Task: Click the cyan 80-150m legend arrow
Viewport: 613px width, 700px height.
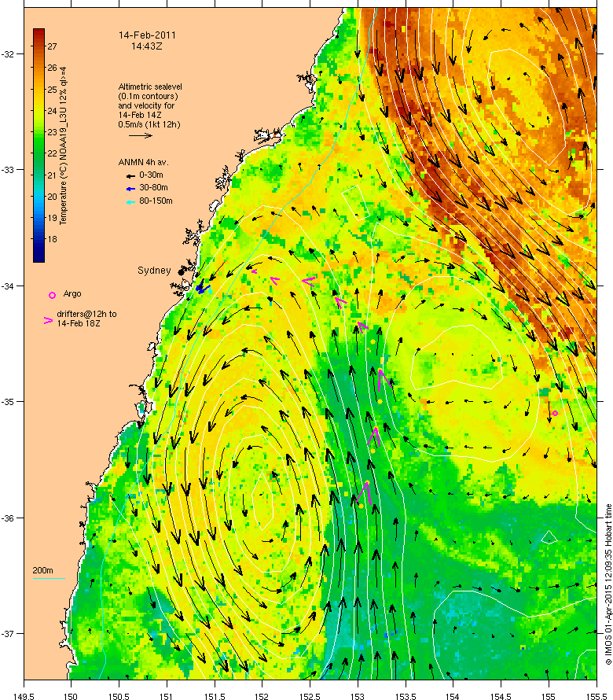Action: 130,202
